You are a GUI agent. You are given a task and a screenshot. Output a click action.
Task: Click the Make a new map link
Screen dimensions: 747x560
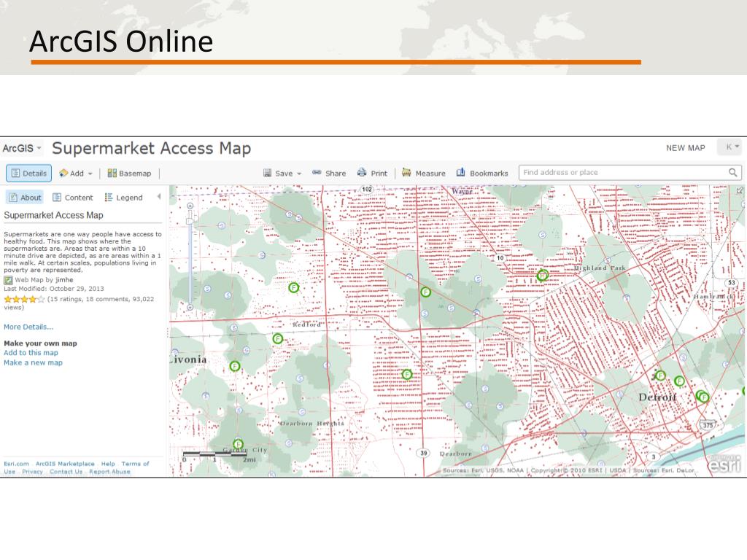coord(34,363)
